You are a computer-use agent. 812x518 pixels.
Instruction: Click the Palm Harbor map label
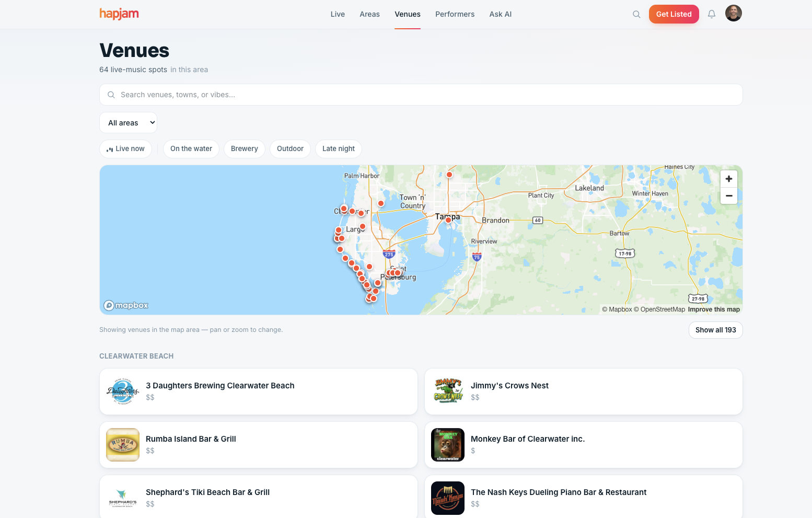(x=362, y=176)
